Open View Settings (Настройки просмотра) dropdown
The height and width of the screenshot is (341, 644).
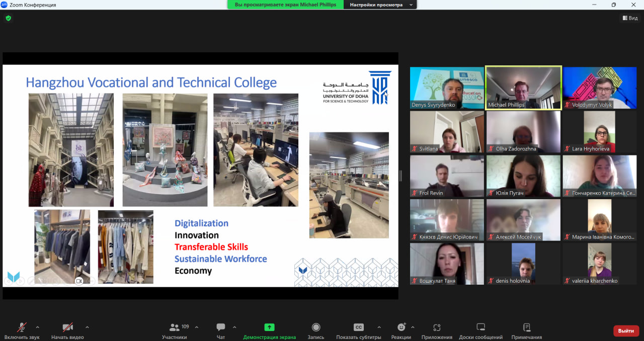(380, 5)
